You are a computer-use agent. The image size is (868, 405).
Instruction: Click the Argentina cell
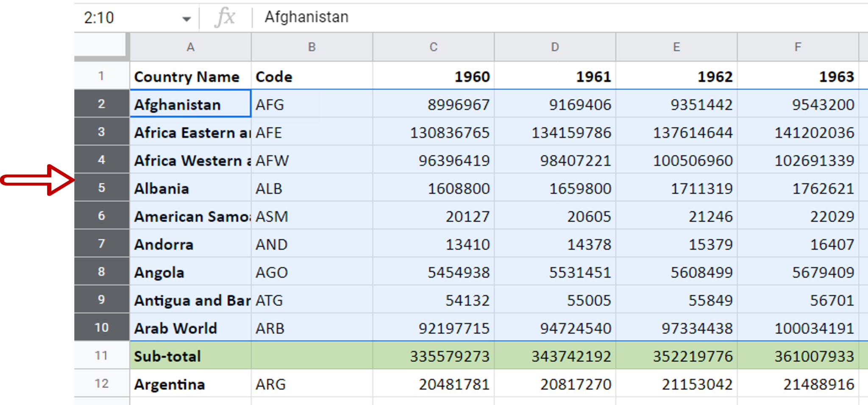(x=190, y=383)
